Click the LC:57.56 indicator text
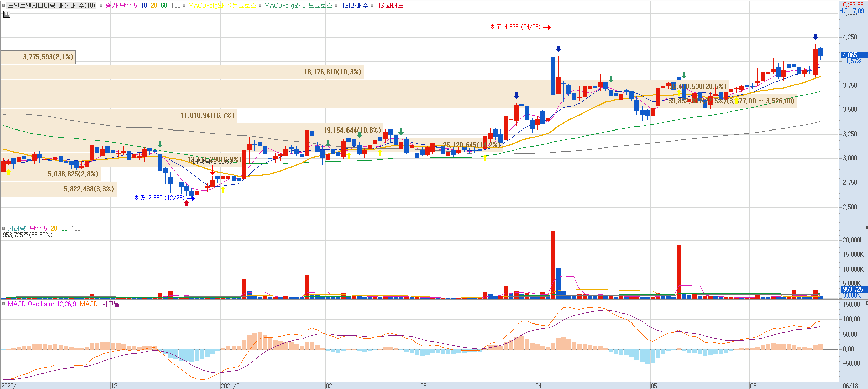868x389 pixels. [x=851, y=5]
